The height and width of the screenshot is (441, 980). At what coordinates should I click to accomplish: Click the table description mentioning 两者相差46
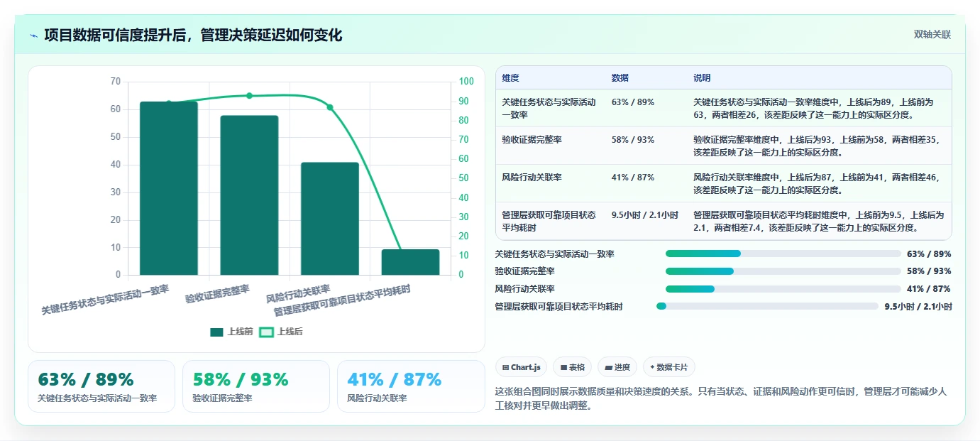point(817,183)
